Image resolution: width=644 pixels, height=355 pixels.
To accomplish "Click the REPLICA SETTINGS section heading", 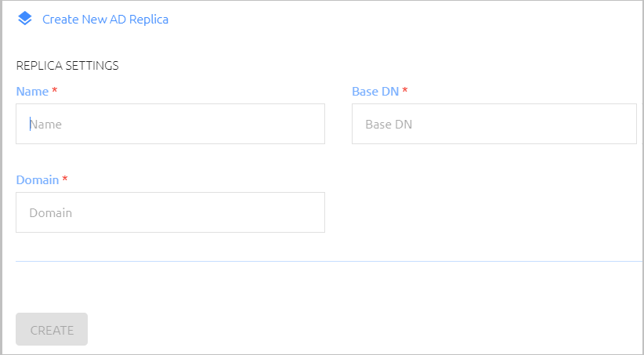I will pos(67,65).
